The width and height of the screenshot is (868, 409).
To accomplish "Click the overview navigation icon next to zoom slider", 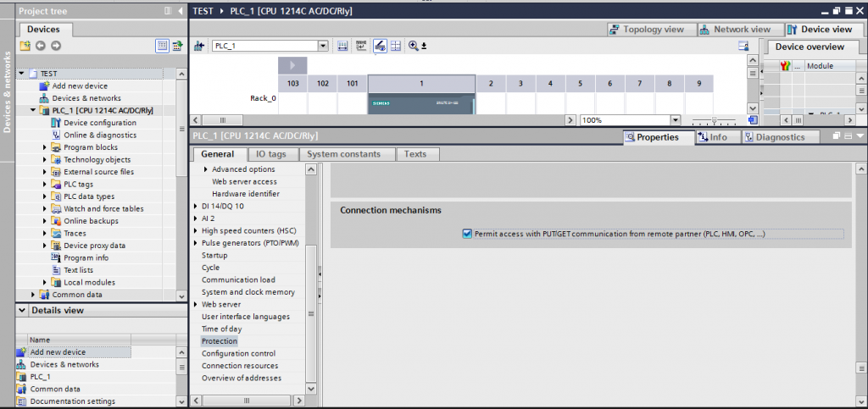I will coord(753,120).
